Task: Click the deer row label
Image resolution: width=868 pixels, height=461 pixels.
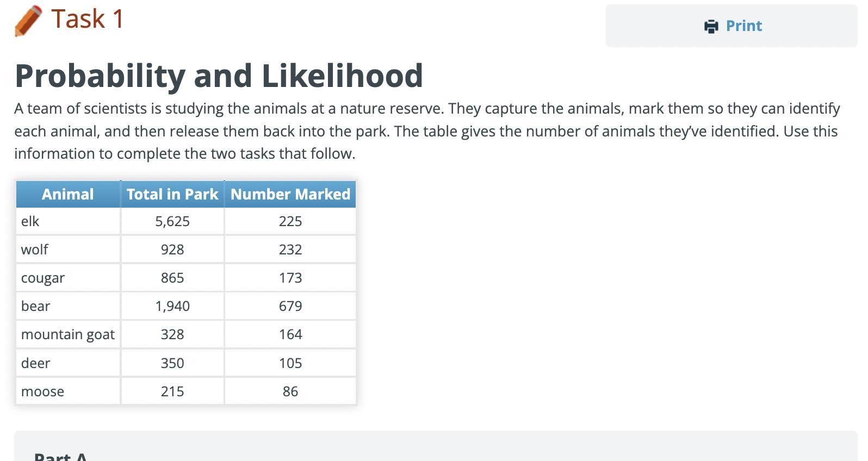Action: [36, 363]
